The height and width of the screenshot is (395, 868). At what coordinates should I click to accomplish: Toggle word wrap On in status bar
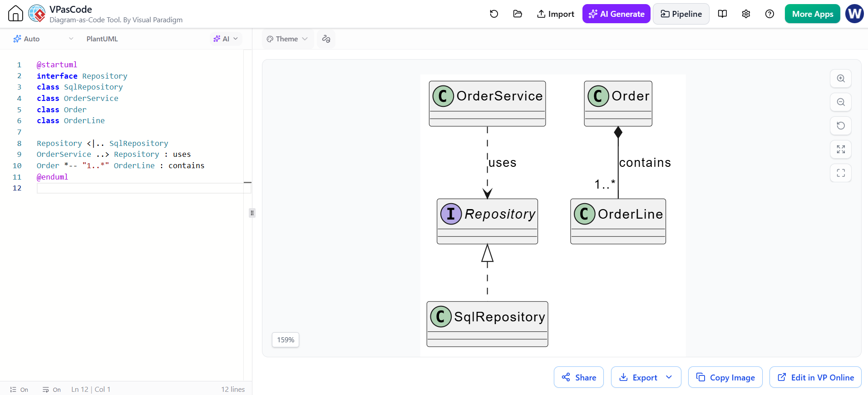point(52,390)
